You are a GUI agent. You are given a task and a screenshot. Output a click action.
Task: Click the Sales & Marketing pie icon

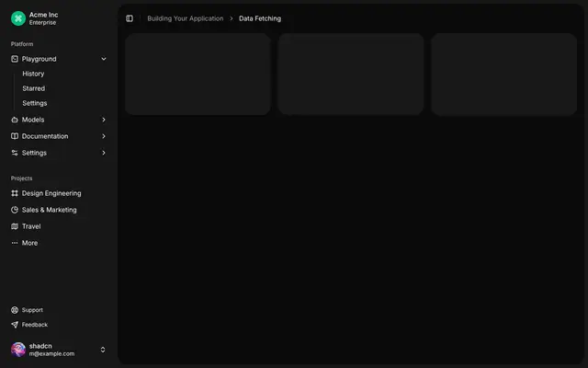[x=15, y=210]
